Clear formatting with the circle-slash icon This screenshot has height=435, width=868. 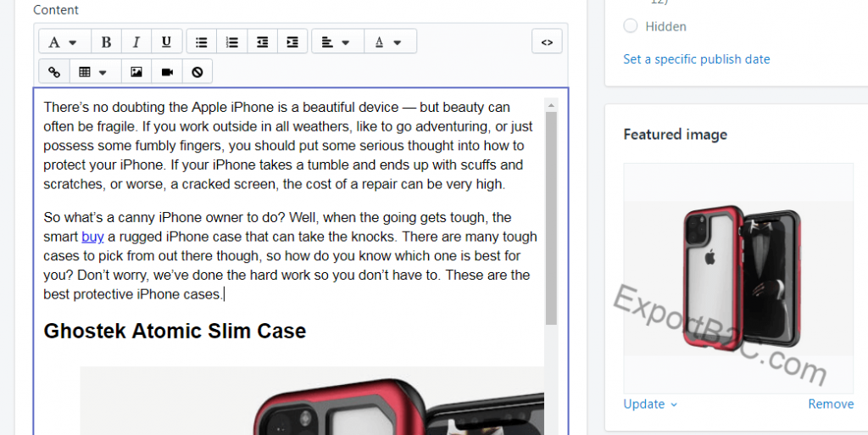click(x=198, y=72)
